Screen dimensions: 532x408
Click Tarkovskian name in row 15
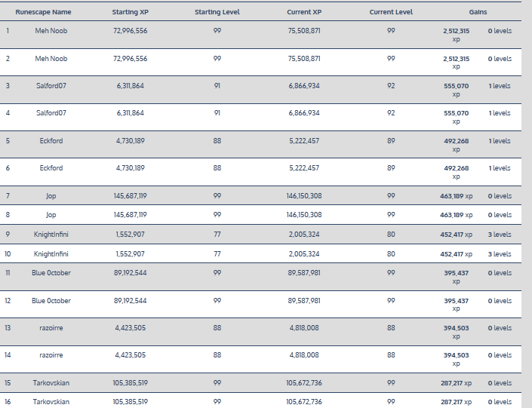(51, 383)
